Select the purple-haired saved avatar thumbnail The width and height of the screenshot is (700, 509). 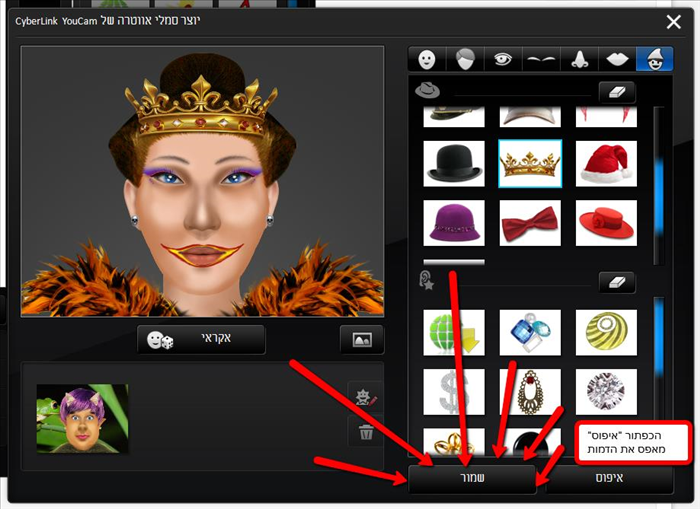click(x=83, y=419)
